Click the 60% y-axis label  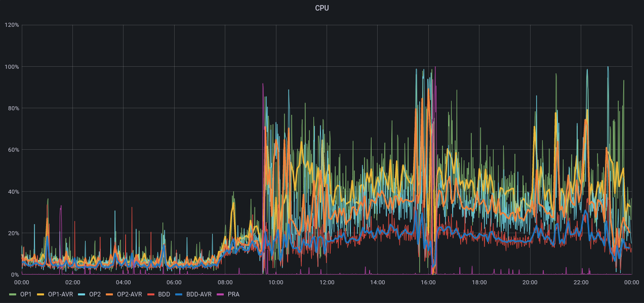pos(12,150)
